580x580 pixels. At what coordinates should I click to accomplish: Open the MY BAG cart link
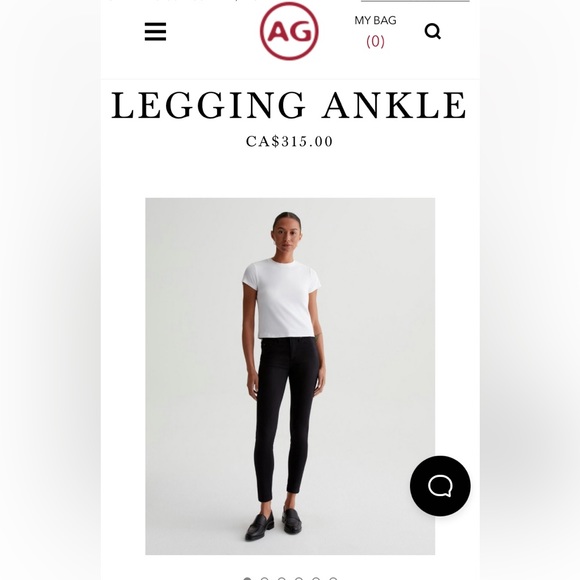tap(375, 20)
